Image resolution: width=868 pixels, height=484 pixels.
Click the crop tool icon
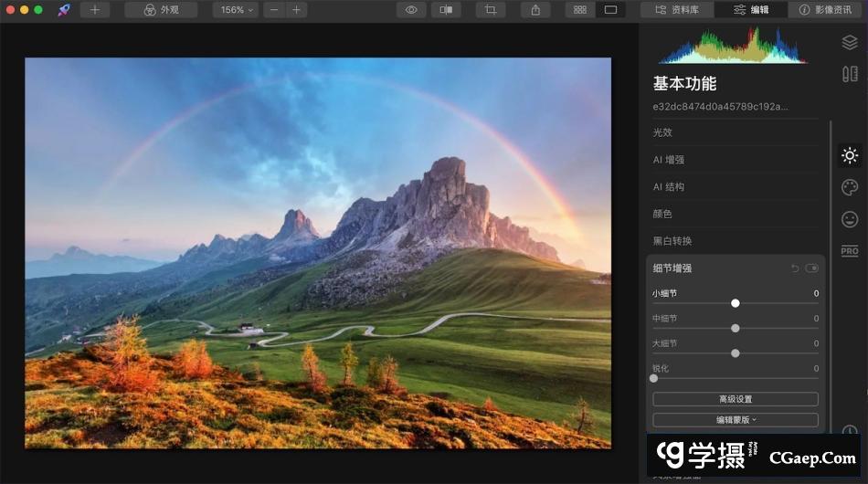[x=491, y=10]
